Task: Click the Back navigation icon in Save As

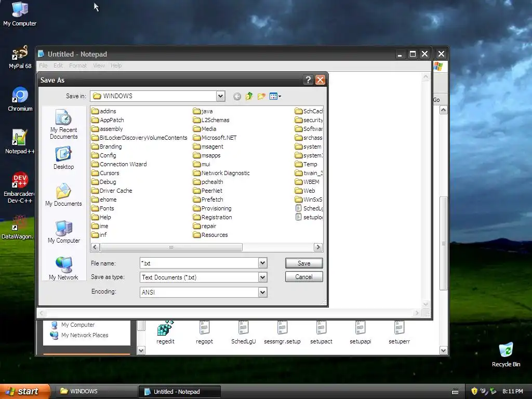Action: click(237, 96)
